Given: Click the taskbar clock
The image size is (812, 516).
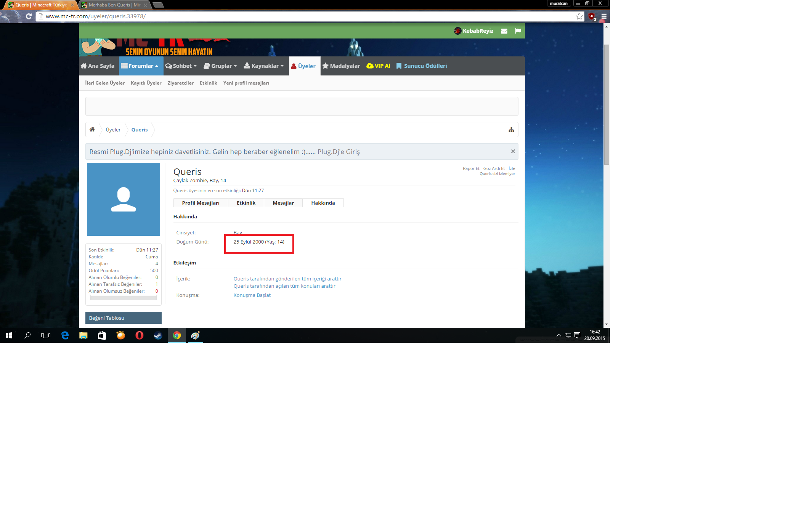Looking at the screenshot, I should click(595, 335).
